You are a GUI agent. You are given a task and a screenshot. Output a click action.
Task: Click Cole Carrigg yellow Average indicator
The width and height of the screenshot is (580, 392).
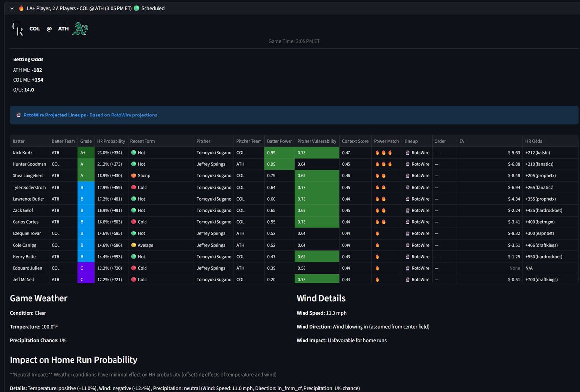[x=133, y=245]
